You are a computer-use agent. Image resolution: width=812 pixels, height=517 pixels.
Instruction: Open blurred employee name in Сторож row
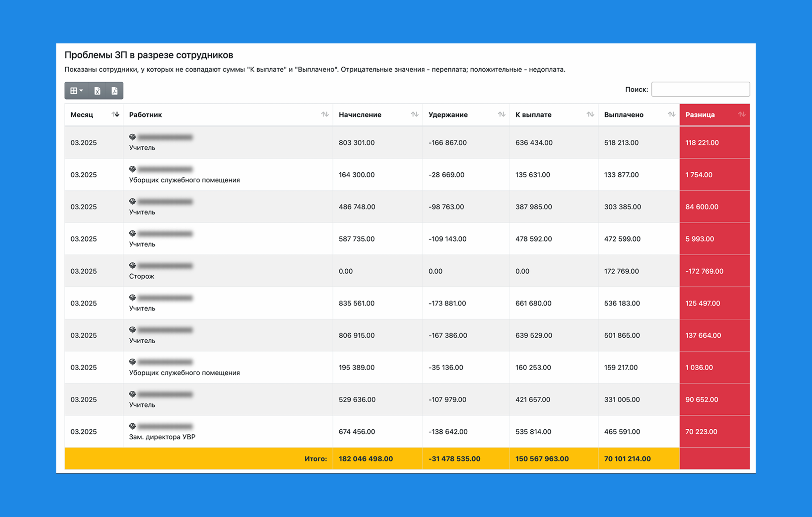click(x=165, y=266)
